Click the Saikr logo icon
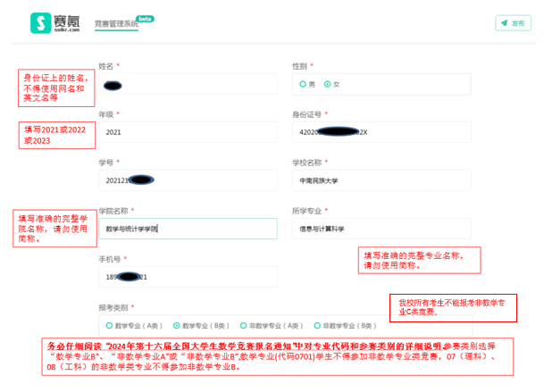This screenshot has height=392, width=544. [41, 21]
